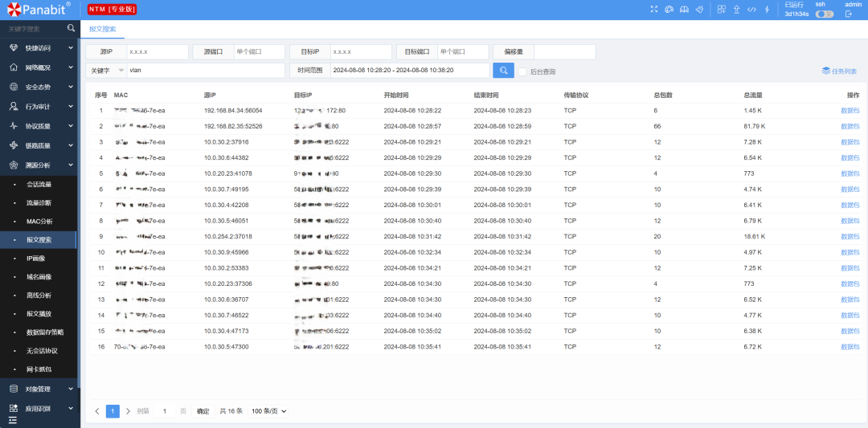This screenshot has height=428, width=868.
Task: Click the pulse icon for 协议质量
Action: pos(14,125)
